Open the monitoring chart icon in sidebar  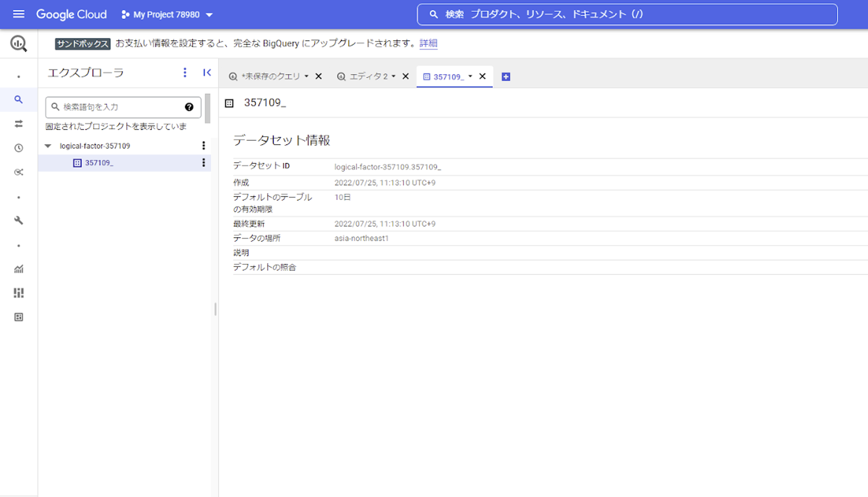pos(19,269)
